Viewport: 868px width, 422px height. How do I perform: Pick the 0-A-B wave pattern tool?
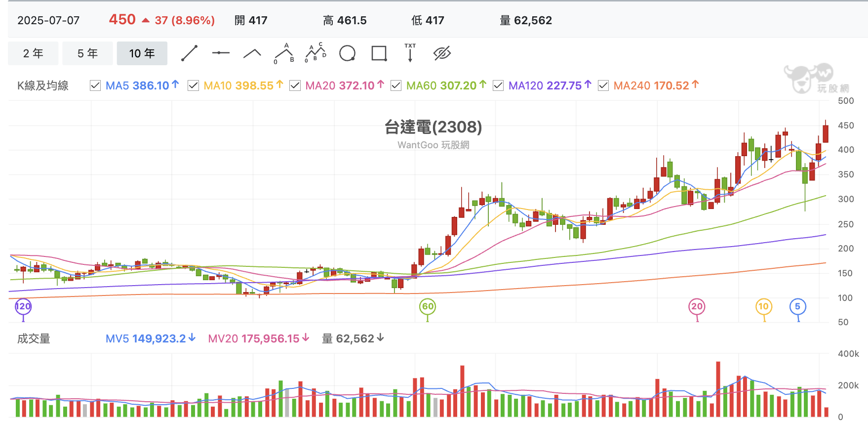click(x=284, y=53)
